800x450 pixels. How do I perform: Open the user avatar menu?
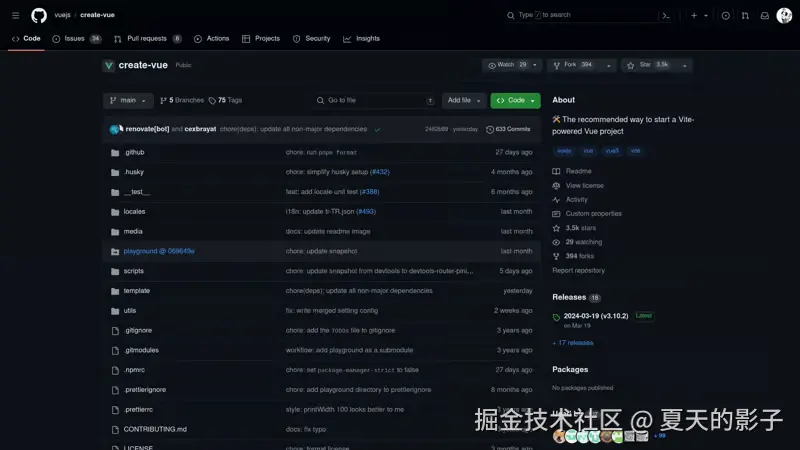click(784, 15)
